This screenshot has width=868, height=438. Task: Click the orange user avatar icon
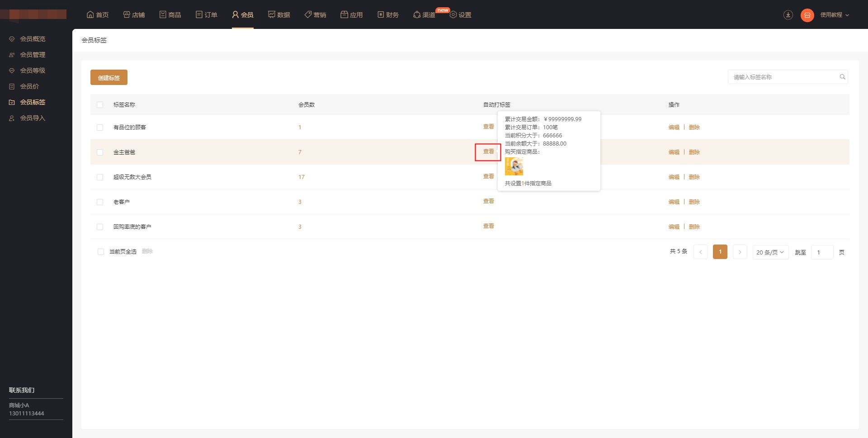click(x=807, y=15)
